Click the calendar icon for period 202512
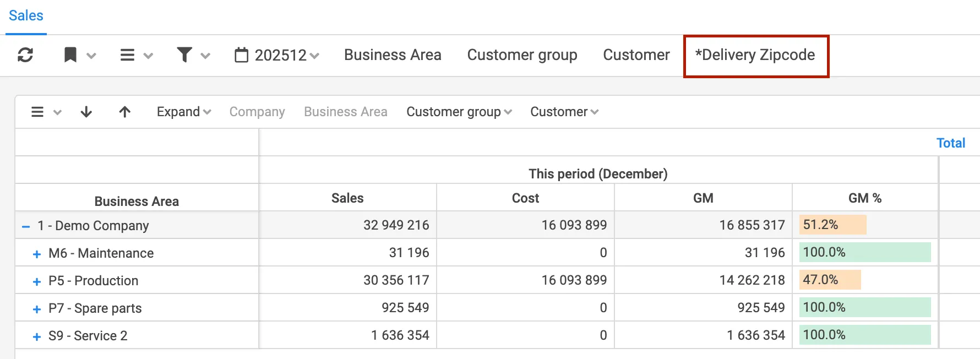 click(241, 55)
